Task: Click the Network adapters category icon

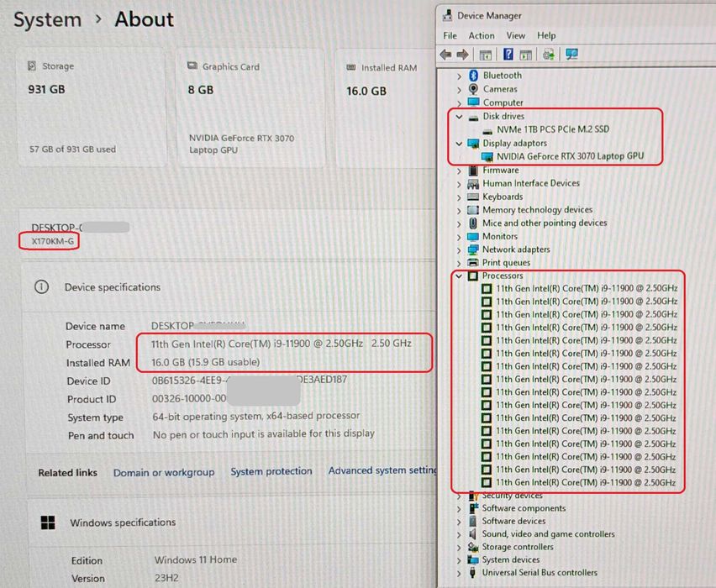Action: (x=473, y=249)
